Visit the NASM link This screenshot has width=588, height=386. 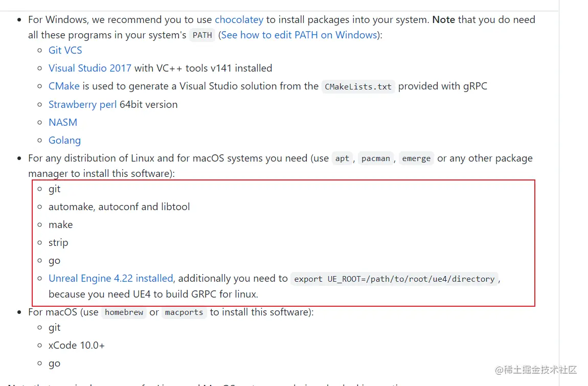(63, 122)
